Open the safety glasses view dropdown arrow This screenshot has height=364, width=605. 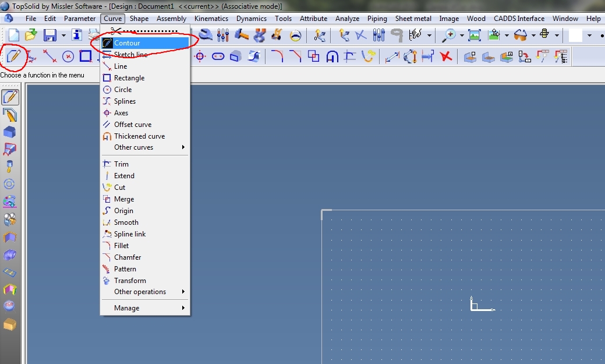pyautogui.click(x=533, y=36)
